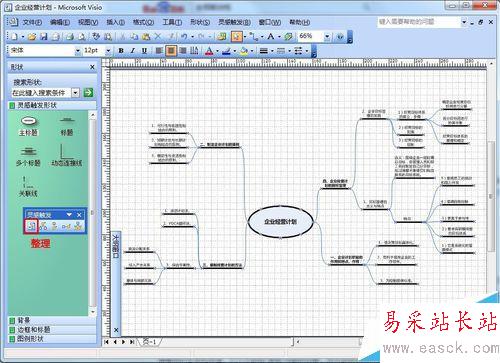Image resolution: width=500 pixels, height=363 pixels.
Task: Click the line pattern icon
Action: [281, 51]
